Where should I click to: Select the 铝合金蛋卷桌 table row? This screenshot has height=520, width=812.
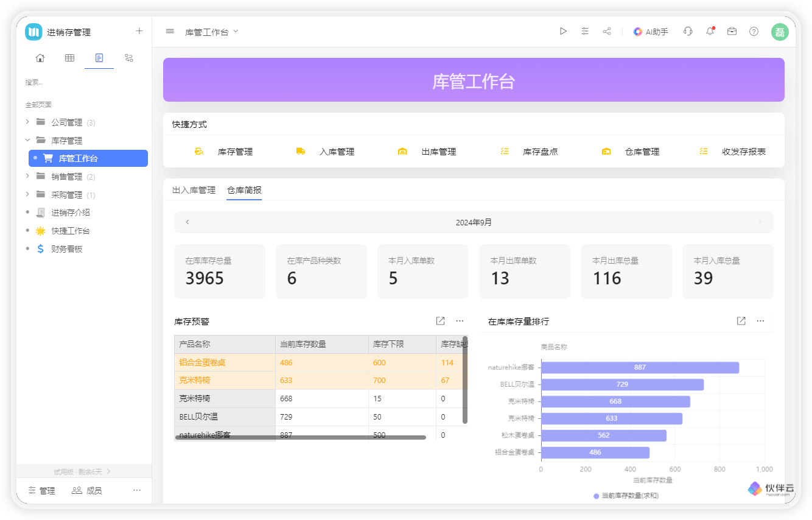(321, 362)
